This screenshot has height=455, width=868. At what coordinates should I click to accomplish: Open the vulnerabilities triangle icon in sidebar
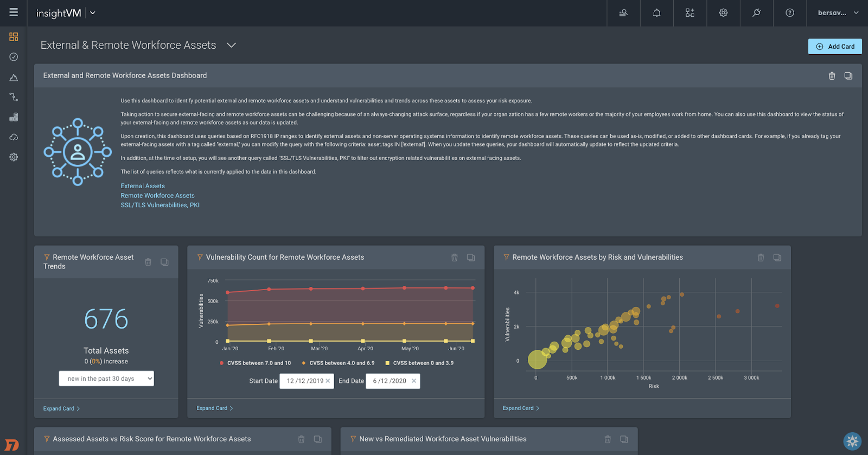(x=14, y=78)
